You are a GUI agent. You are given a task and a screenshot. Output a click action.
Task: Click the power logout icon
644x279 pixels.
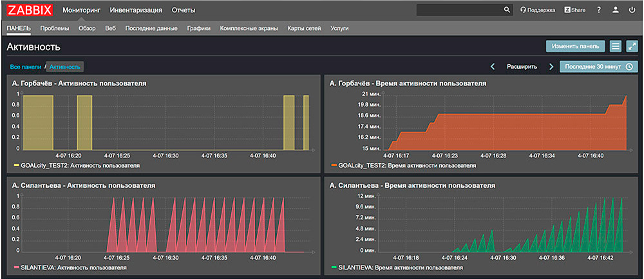[632, 10]
